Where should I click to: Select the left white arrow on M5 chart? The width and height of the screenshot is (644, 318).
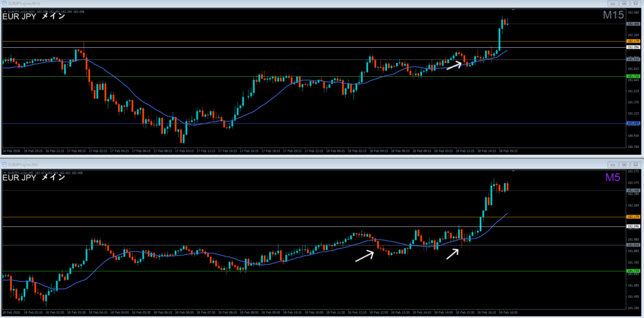point(364,255)
